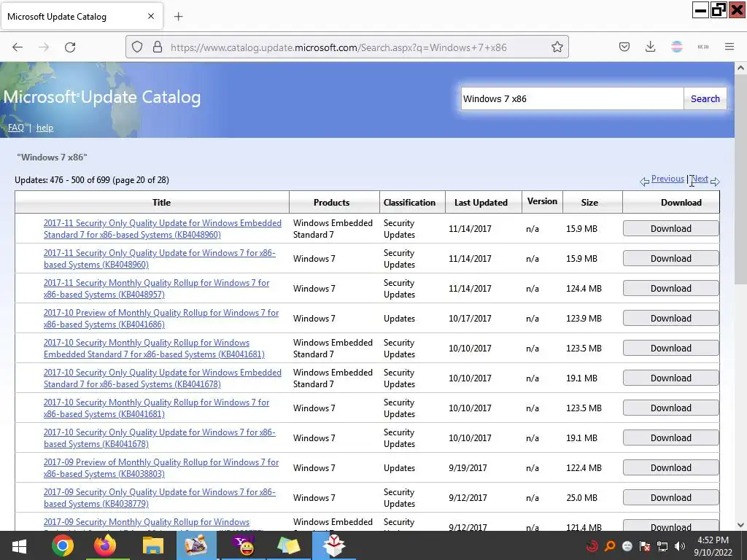Open 2017-10 Security Only Windows 7 KB4041678 link

(x=160, y=438)
